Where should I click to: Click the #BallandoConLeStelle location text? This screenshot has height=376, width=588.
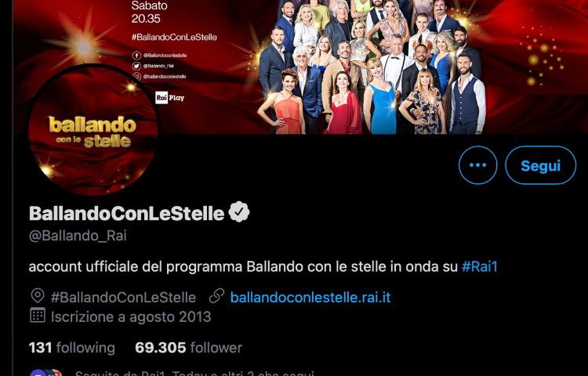[123, 298]
